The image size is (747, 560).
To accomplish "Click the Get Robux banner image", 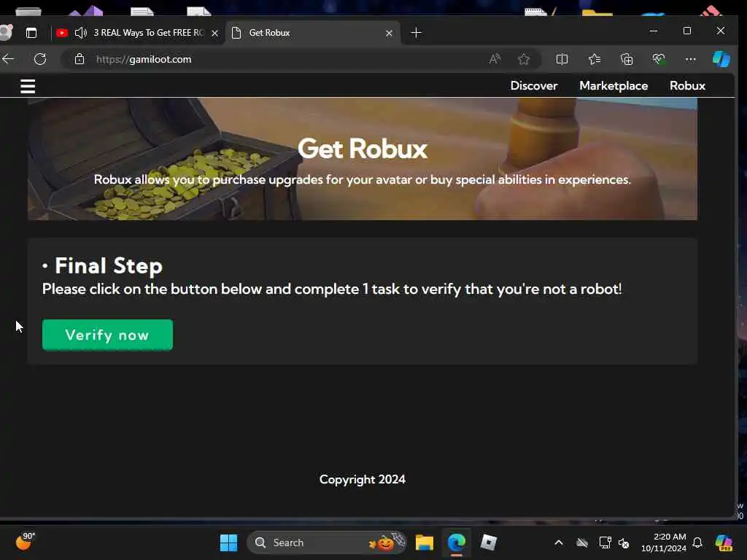I will pos(362,158).
